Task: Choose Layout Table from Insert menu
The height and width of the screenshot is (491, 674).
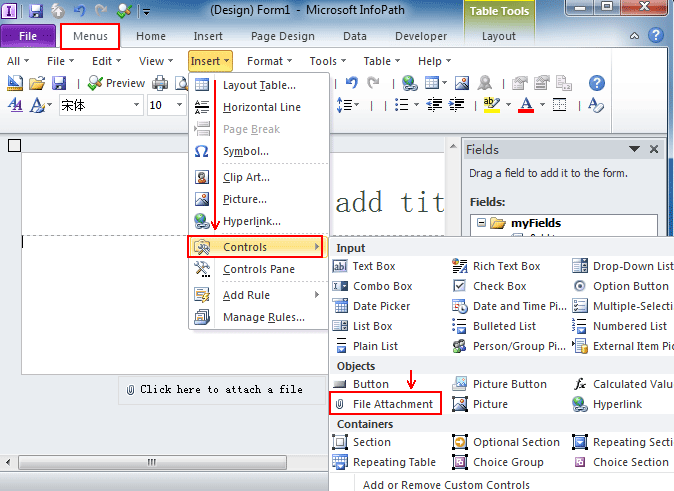Action: 259,85
